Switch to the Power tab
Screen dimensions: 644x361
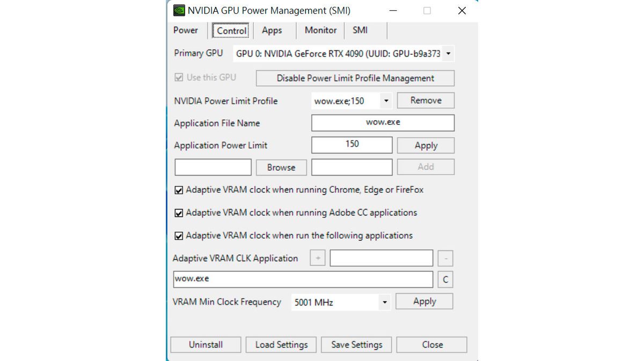186,30
